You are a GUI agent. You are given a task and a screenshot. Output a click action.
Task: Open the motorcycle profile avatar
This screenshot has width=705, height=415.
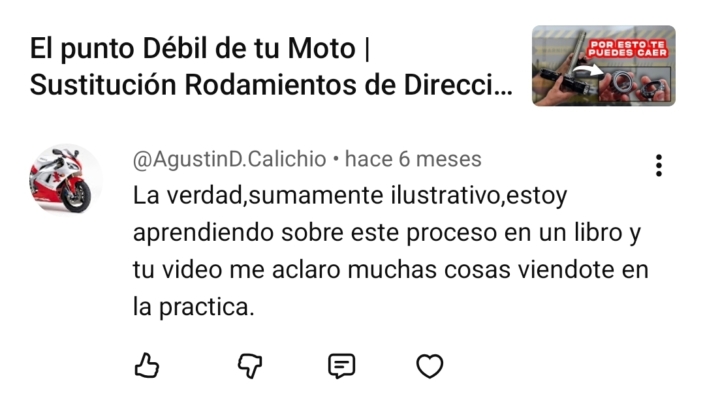(x=66, y=180)
